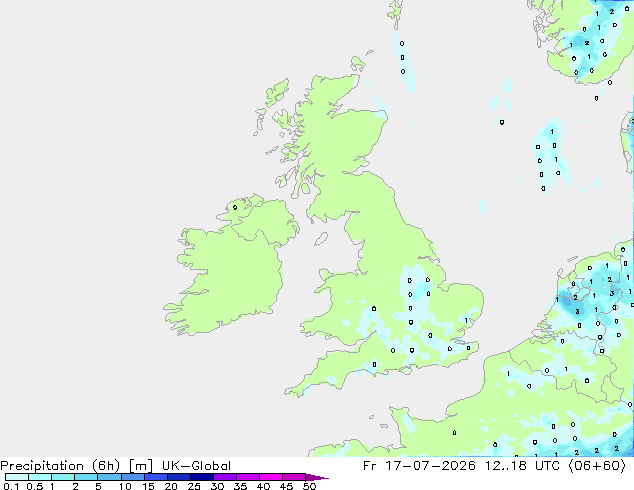
Task: Click the purple 30–35 legend swatch
Action: (225, 477)
